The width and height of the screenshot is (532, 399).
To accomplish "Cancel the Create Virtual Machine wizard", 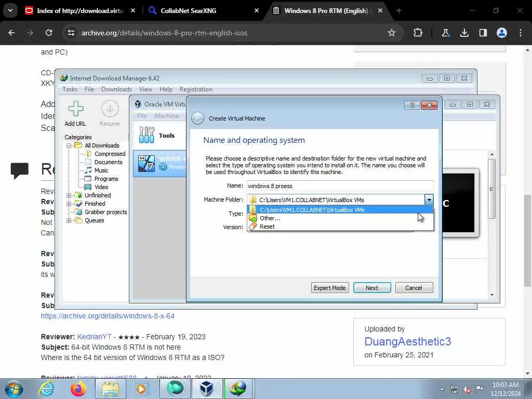I will [x=414, y=288].
